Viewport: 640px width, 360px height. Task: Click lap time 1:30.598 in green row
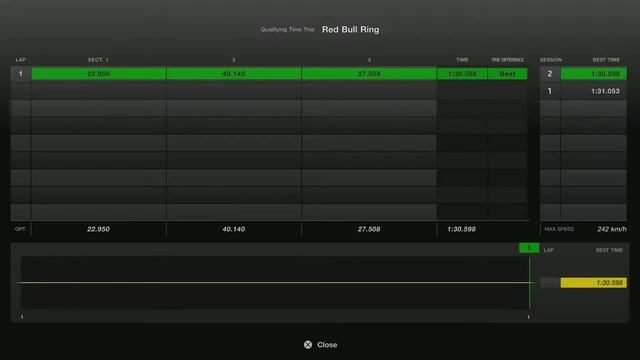coord(462,74)
